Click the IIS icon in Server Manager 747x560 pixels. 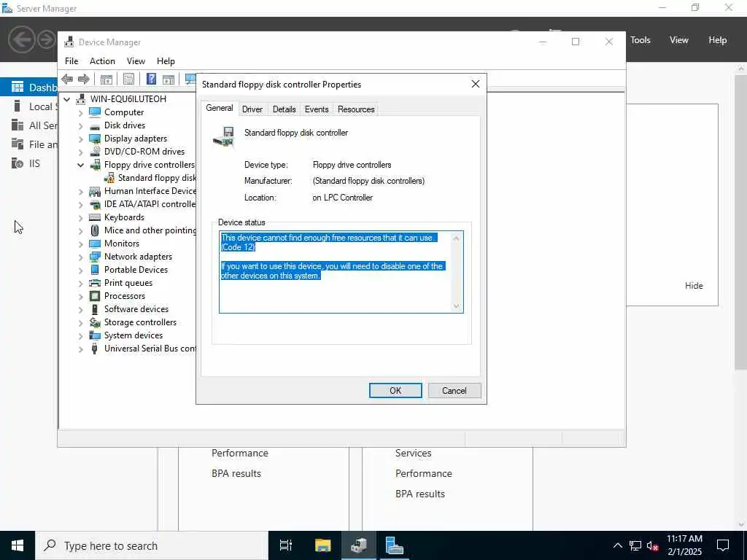pyautogui.click(x=18, y=164)
